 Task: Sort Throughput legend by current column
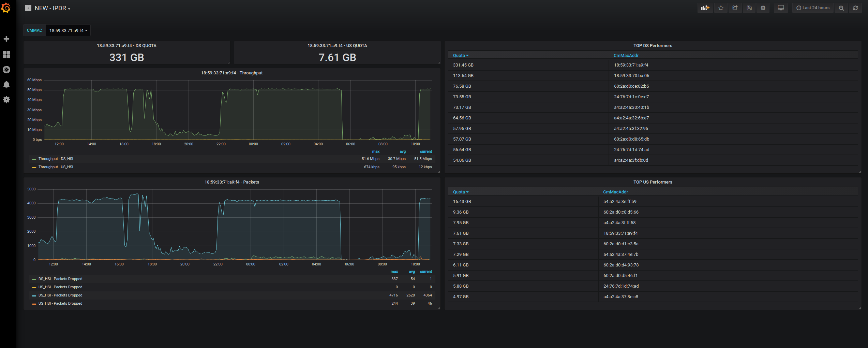tap(426, 152)
